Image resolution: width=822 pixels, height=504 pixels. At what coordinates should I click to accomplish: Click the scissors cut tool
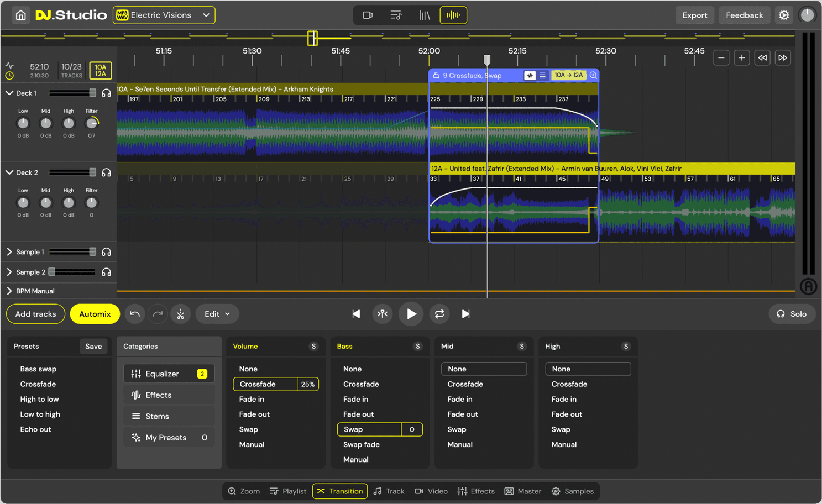click(x=180, y=314)
